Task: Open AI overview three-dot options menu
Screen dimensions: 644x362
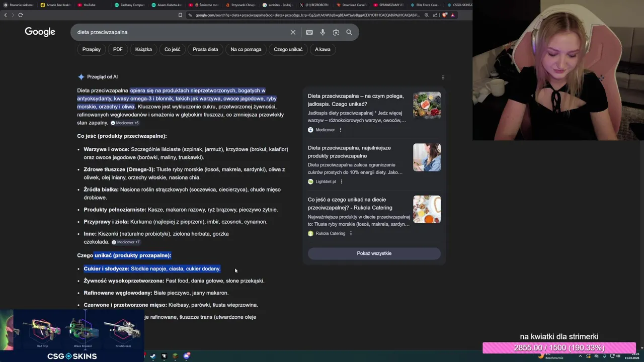Action: pos(443,77)
